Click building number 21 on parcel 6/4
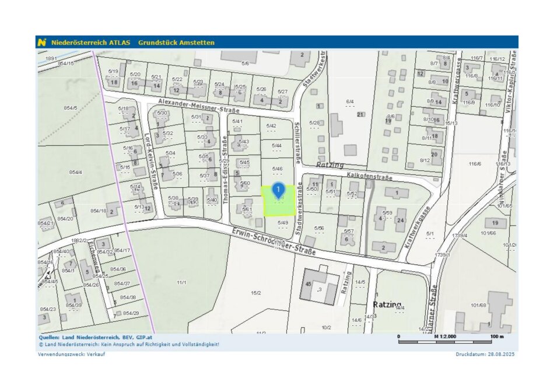This screenshot has height=392, width=554. click(360, 114)
